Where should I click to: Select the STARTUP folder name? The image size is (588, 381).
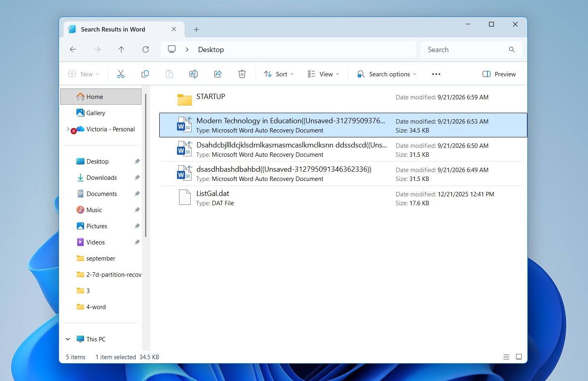211,96
